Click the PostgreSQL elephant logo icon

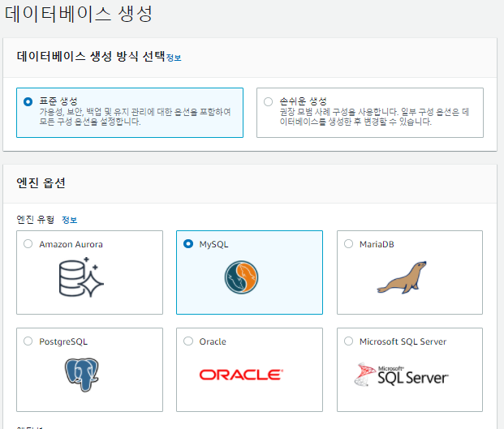(82, 375)
